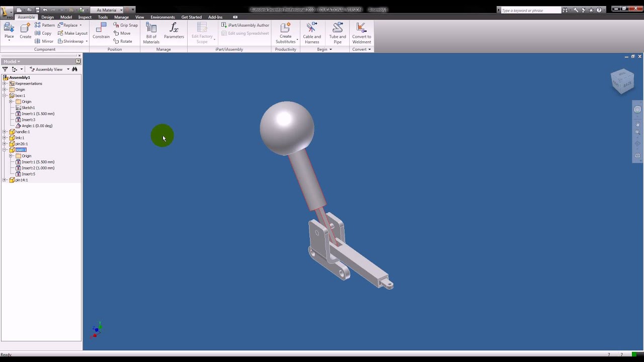Click the keyword search input field
This screenshot has width=644, height=362.
click(x=531, y=10)
